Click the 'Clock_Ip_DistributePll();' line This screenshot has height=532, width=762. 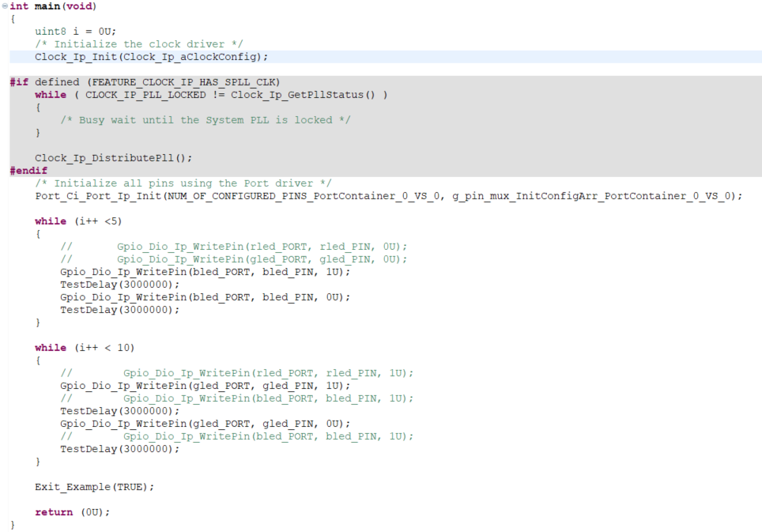coord(113,158)
